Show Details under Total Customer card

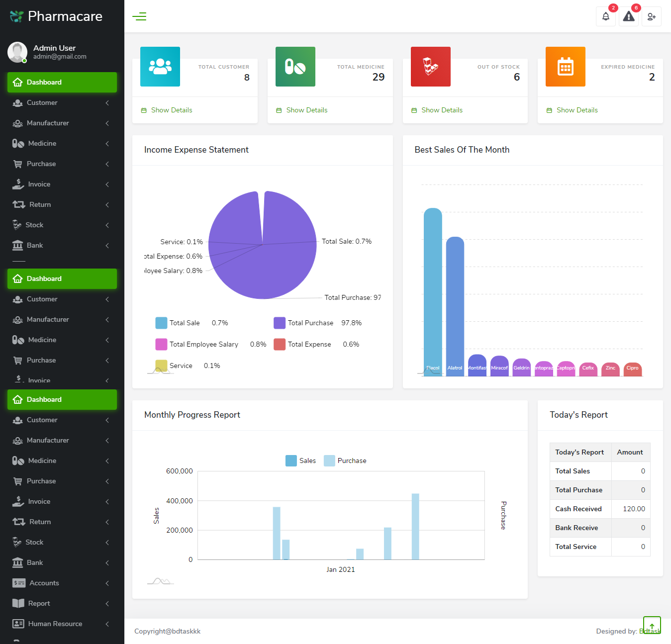click(171, 110)
